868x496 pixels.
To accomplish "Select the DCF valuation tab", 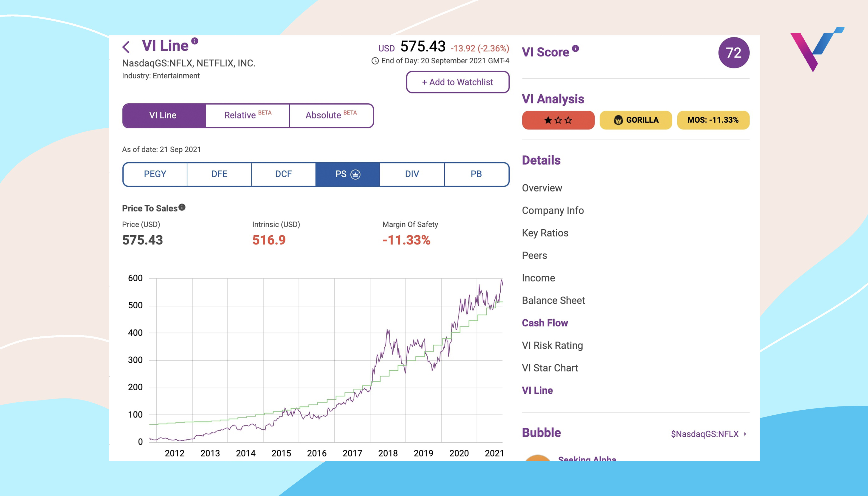I will [283, 174].
